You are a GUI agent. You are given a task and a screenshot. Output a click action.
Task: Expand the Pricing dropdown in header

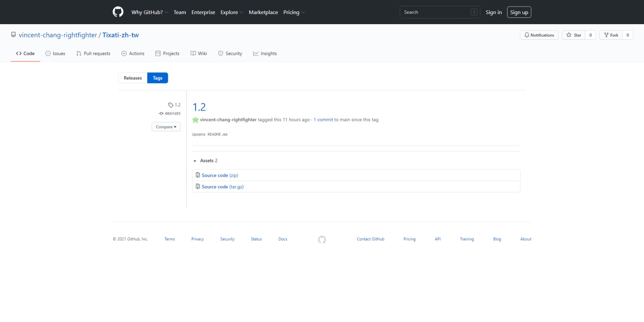[x=294, y=12]
